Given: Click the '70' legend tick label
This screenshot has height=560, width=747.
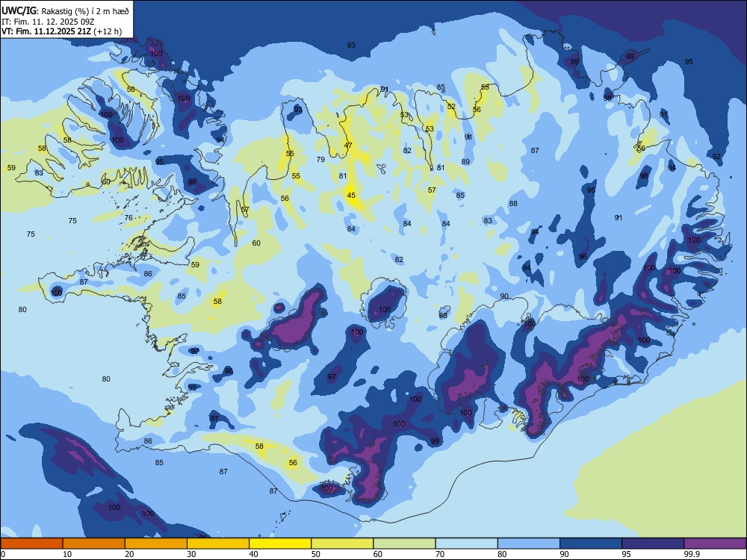Looking at the screenshot, I should [x=440, y=554].
